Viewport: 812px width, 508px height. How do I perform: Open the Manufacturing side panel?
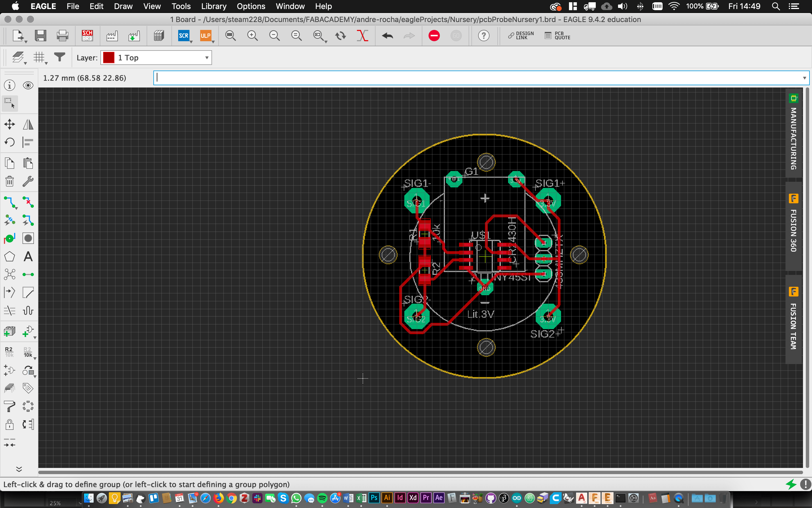(794, 133)
